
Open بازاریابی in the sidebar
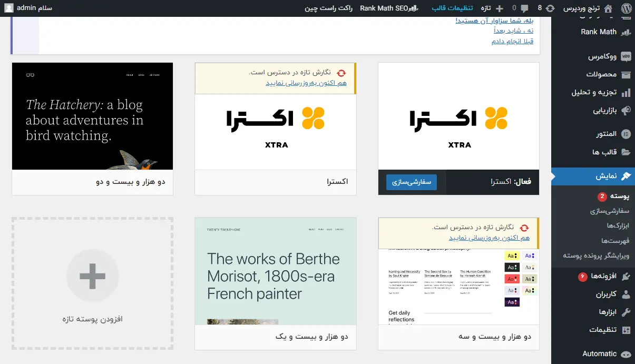[x=605, y=110]
